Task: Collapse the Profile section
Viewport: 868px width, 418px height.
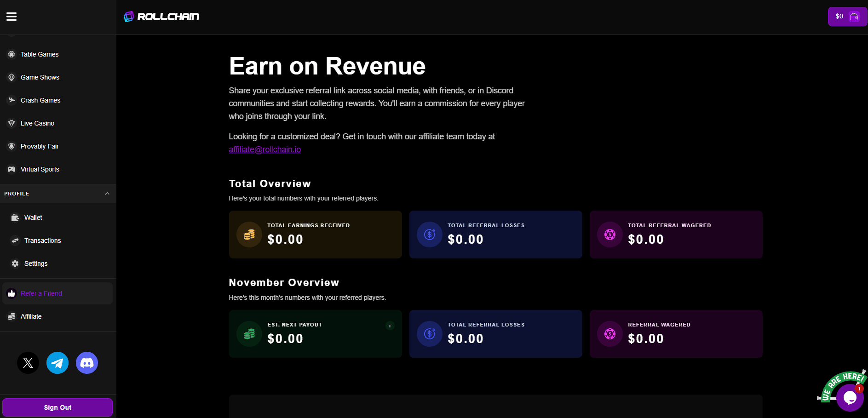Action: click(107, 193)
